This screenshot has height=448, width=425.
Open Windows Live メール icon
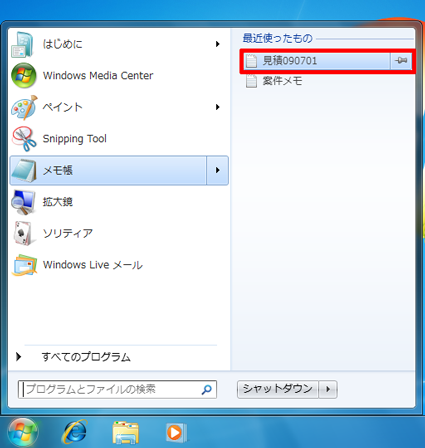(x=24, y=265)
